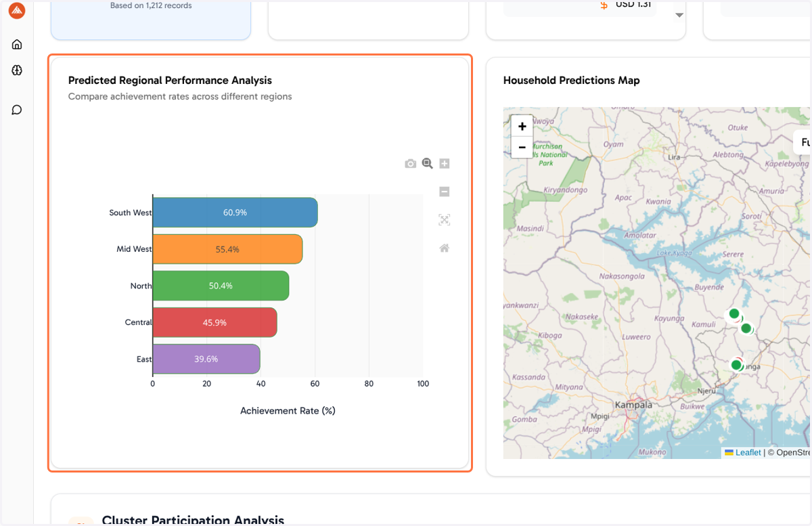Click the East 39.6% bar
The height and width of the screenshot is (526, 812).
pos(206,359)
